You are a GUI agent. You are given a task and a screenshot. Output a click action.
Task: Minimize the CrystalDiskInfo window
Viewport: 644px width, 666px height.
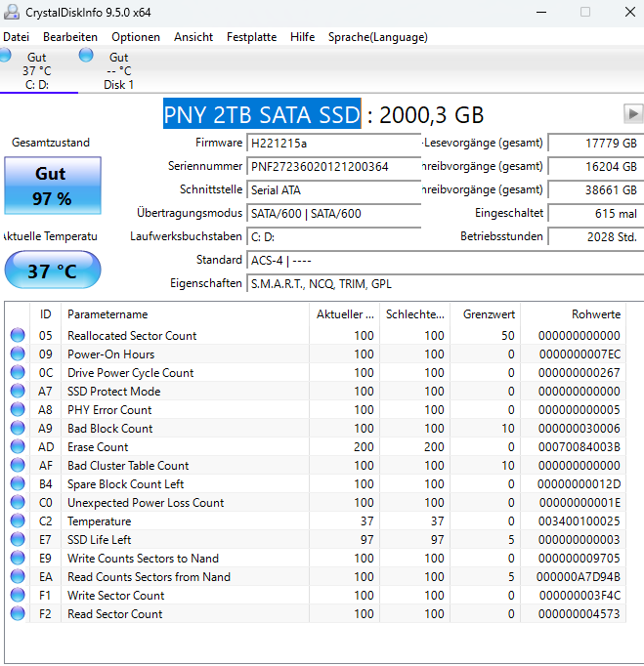click(x=541, y=12)
